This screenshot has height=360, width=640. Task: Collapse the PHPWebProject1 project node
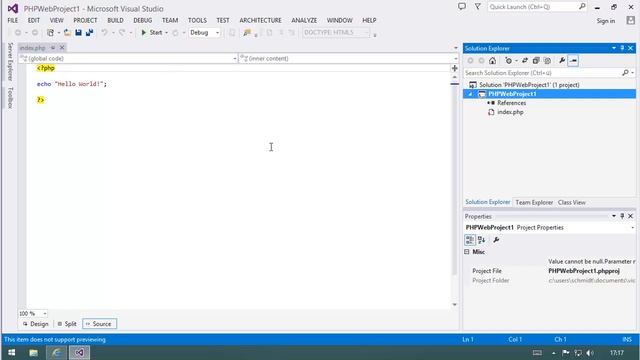(x=470, y=94)
